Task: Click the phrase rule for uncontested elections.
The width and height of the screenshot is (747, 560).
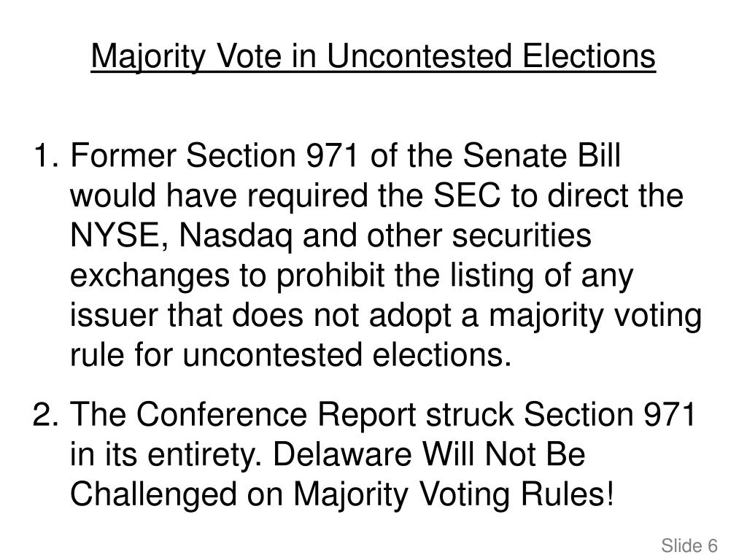Action: 290,355
